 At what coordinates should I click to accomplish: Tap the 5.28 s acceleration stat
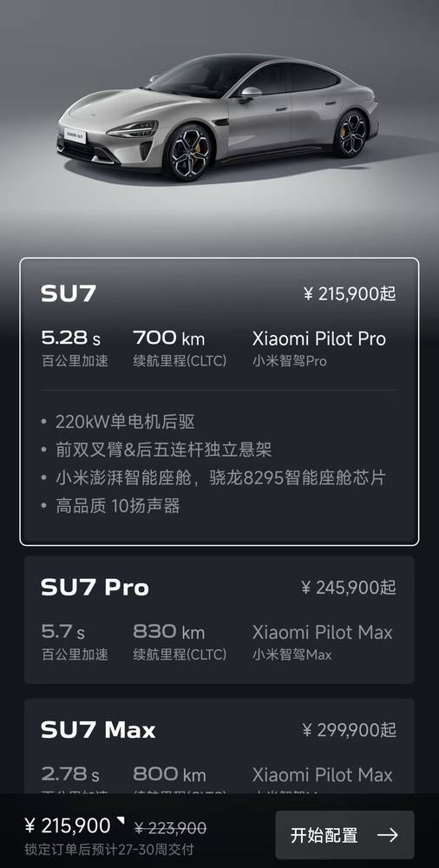(71, 338)
